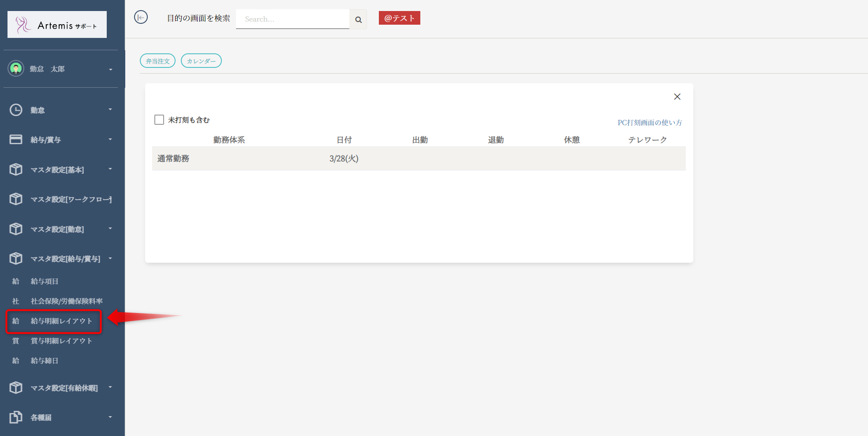
Task: Enable the 未打刻も含む checkbox
Action: tap(159, 120)
